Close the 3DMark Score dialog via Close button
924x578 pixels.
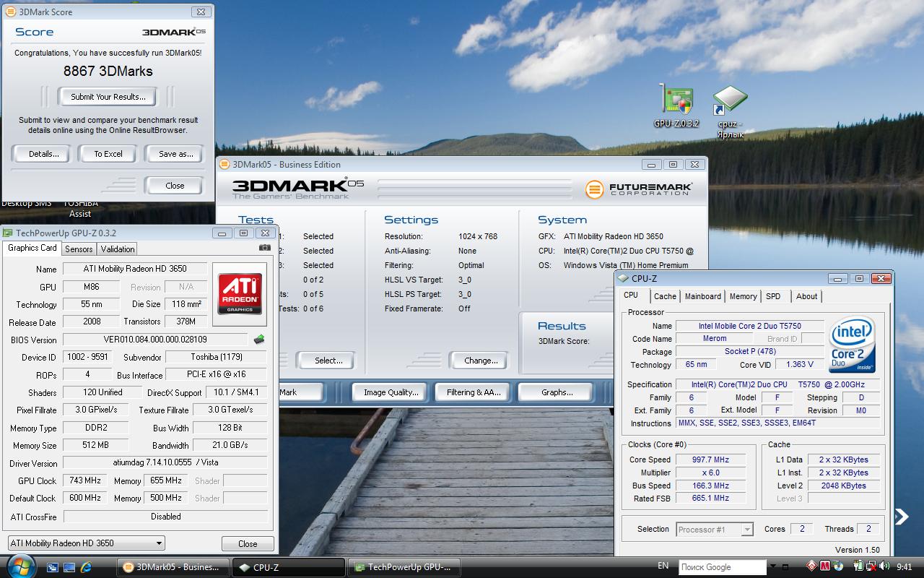click(175, 186)
